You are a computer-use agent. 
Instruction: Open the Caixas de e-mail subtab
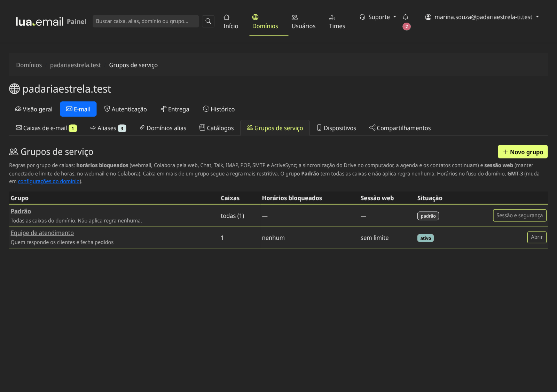click(46, 128)
